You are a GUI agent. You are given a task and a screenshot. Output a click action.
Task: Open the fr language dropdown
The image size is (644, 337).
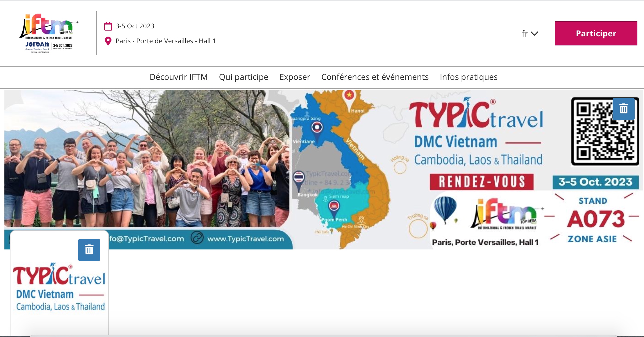[530, 33]
